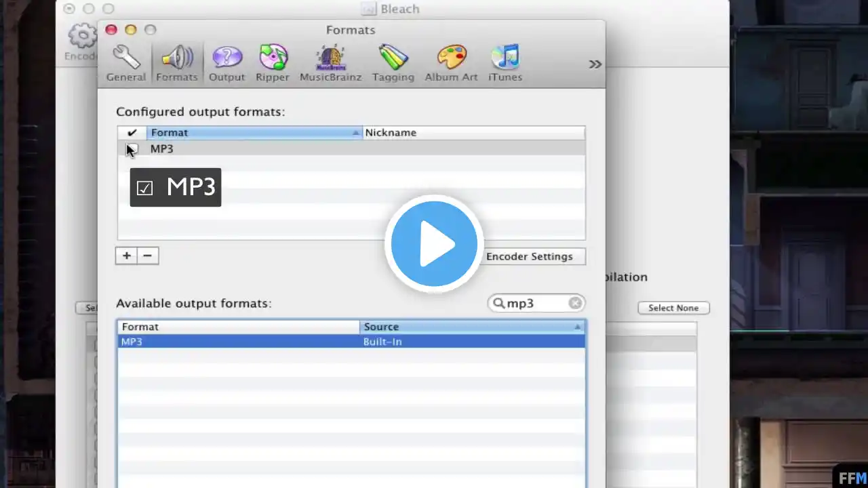Viewport: 868px width, 488px height.
Task: Close the Formats preferences window
Action: tap(112, 30)
